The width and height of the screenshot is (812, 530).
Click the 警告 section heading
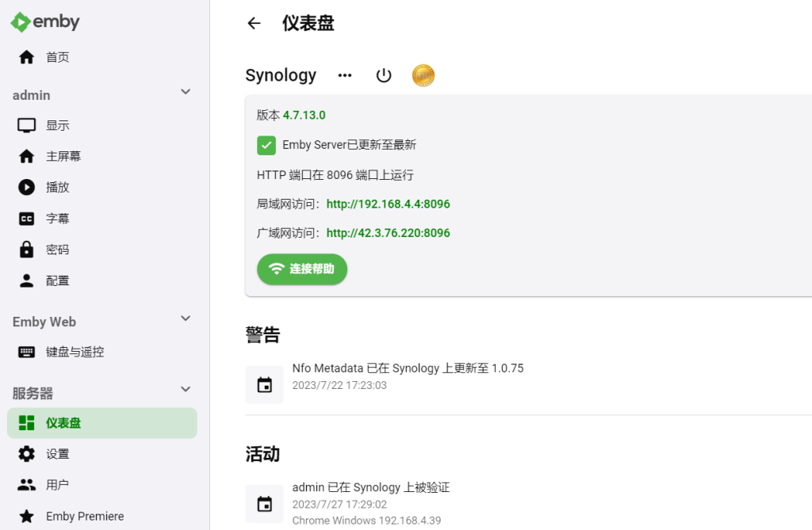tap(262, 335)
